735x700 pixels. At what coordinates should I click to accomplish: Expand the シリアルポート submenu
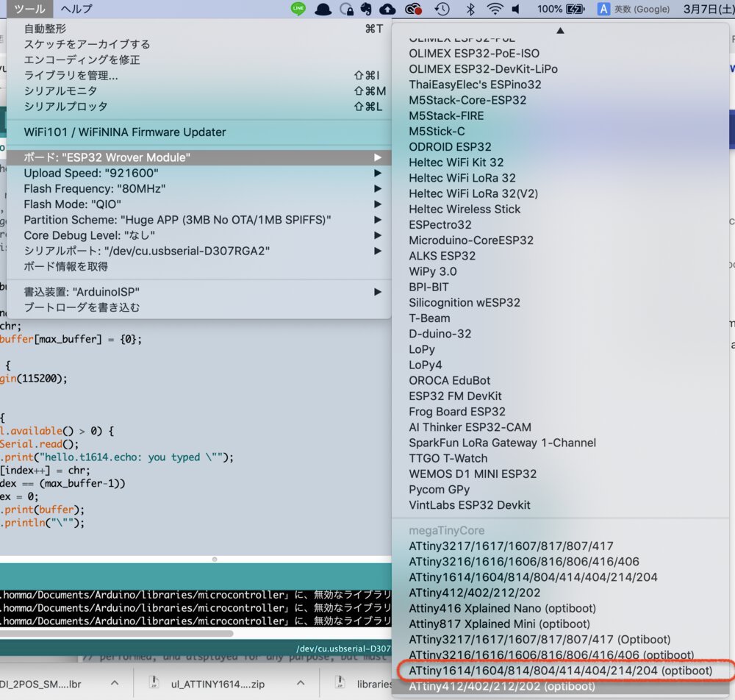(x=199, y=251)
